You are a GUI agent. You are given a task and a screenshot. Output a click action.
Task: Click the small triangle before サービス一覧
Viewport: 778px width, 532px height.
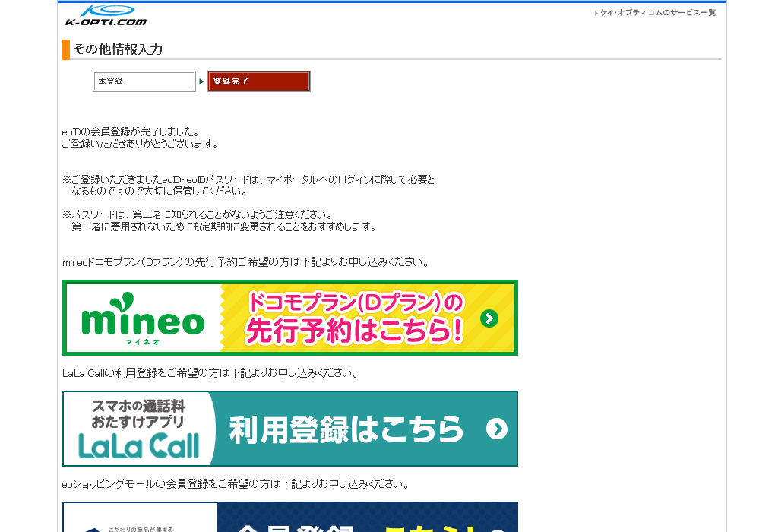[x=596, y=14]
